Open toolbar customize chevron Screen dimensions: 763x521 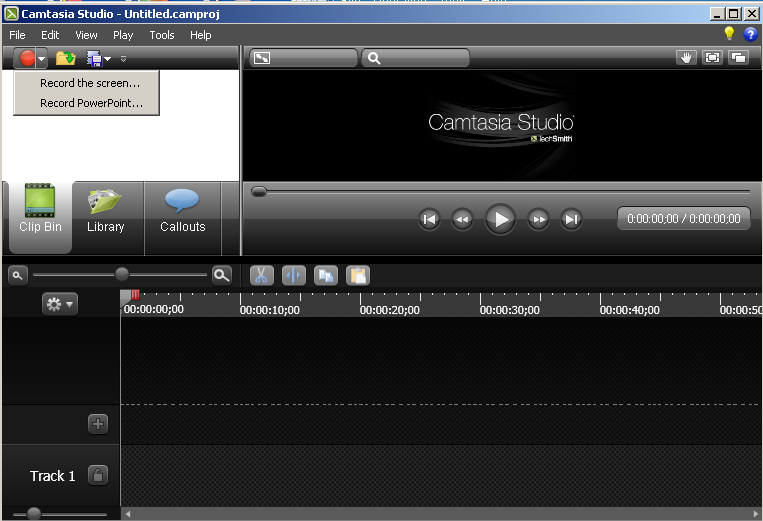coord(124,59)
